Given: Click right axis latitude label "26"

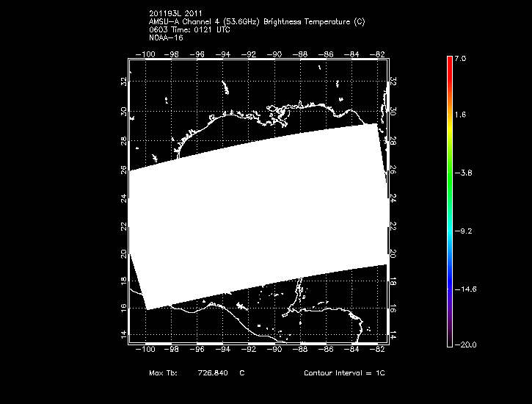Looking at the screenshot, I should click(393, 170).
